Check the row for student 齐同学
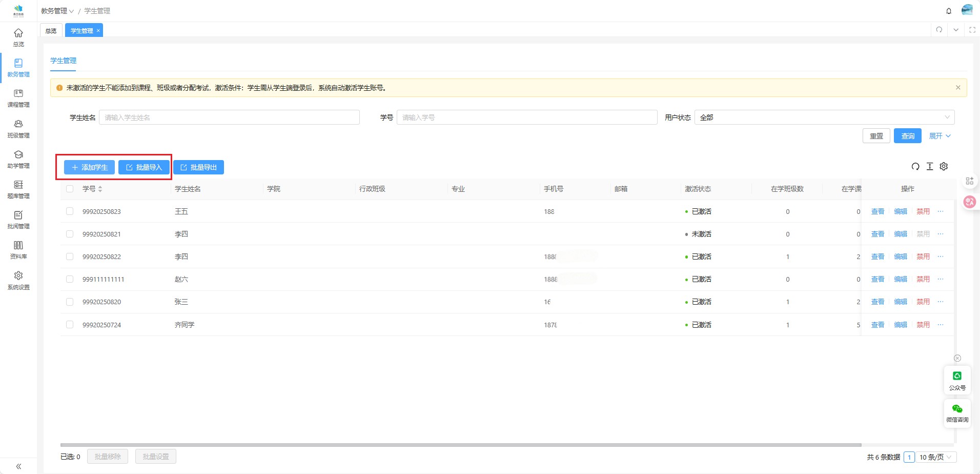 pos(70,325)
